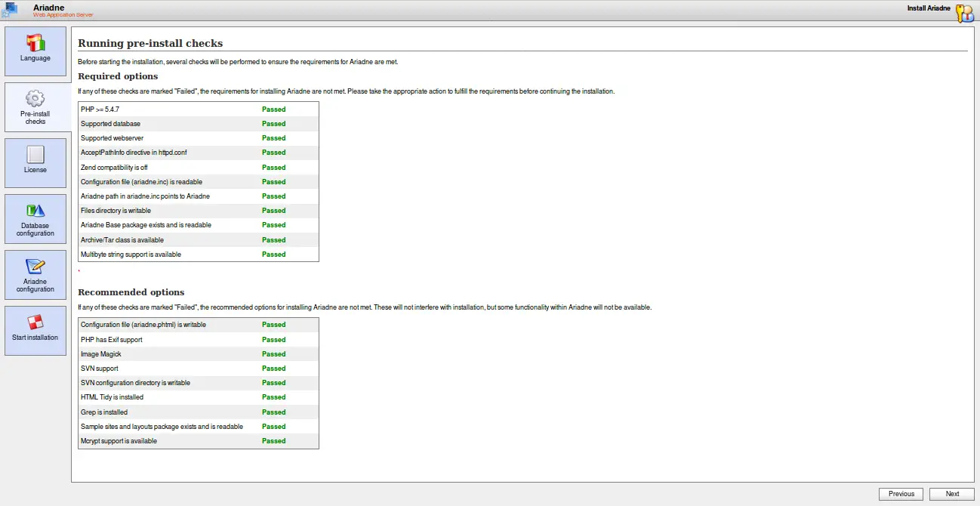The height and width of the screenshot is (506, 980).
Task: Switch to Pre-install checks step label
Action: point(35,118)
